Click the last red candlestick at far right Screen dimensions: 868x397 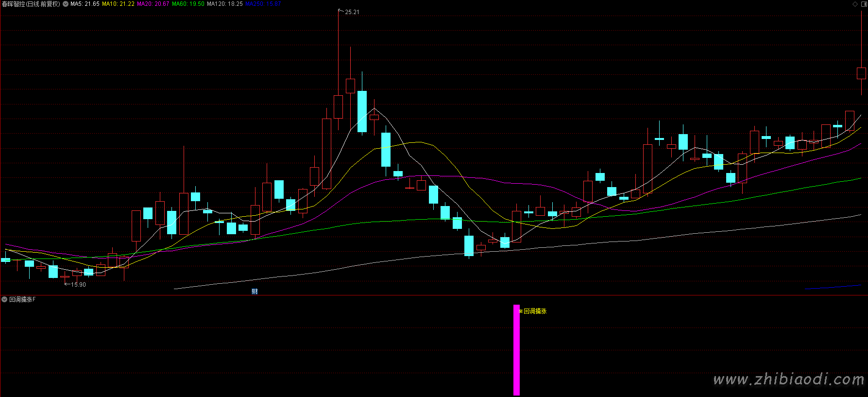[861, 73]
